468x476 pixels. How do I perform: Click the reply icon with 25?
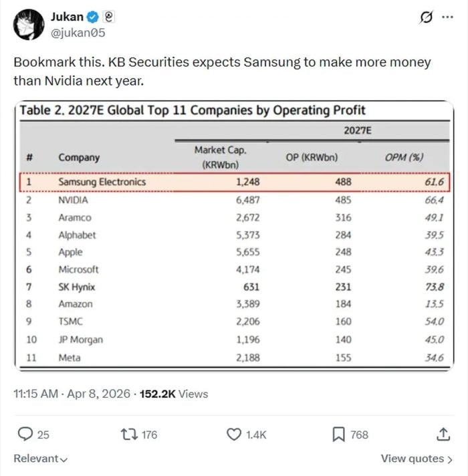25,435
